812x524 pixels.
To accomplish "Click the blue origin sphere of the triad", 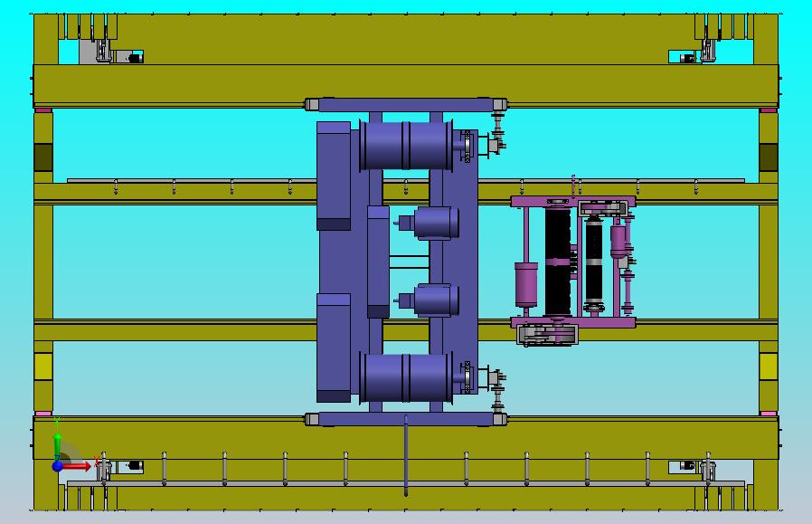I will (58, 466).
